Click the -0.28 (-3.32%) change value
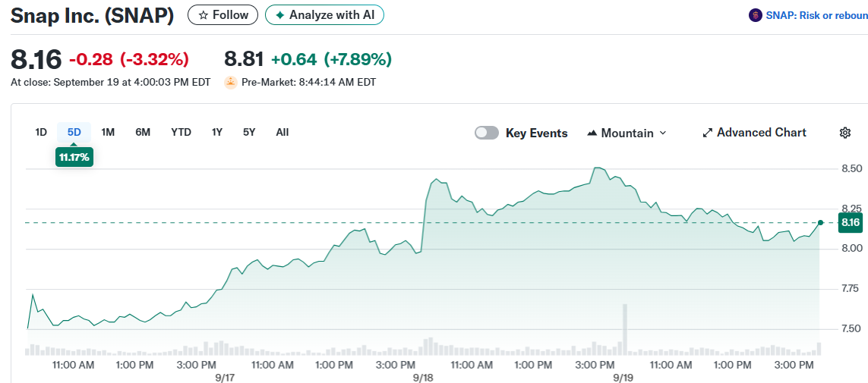This screenshot has width=868, height=383. [129, 58]
